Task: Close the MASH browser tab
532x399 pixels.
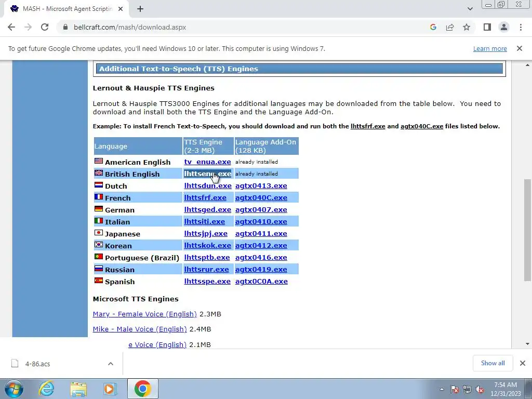Action: [x=121, y=9]
